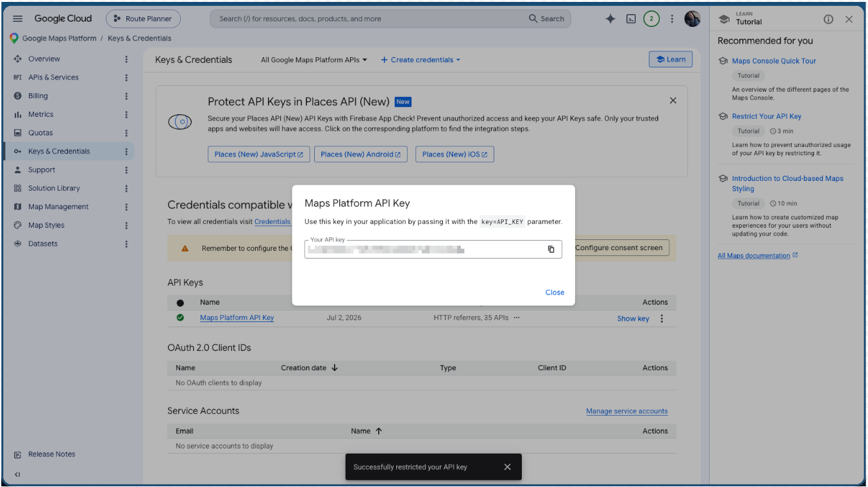Viewport: 868px width, 487px height.
Task: Show Tutorial panel info icon
Action: click(828, 19)
